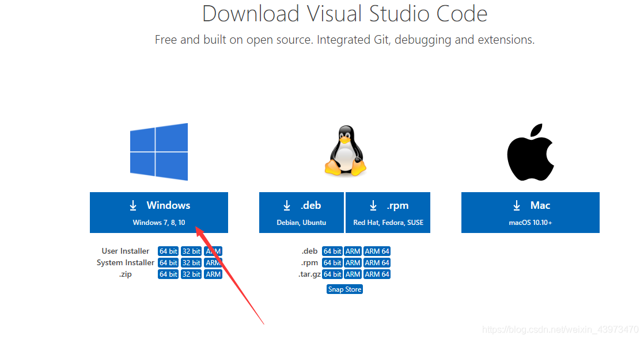
Task: Click the Linux Tux penguin icon
Action: click(x=346, y=151)
